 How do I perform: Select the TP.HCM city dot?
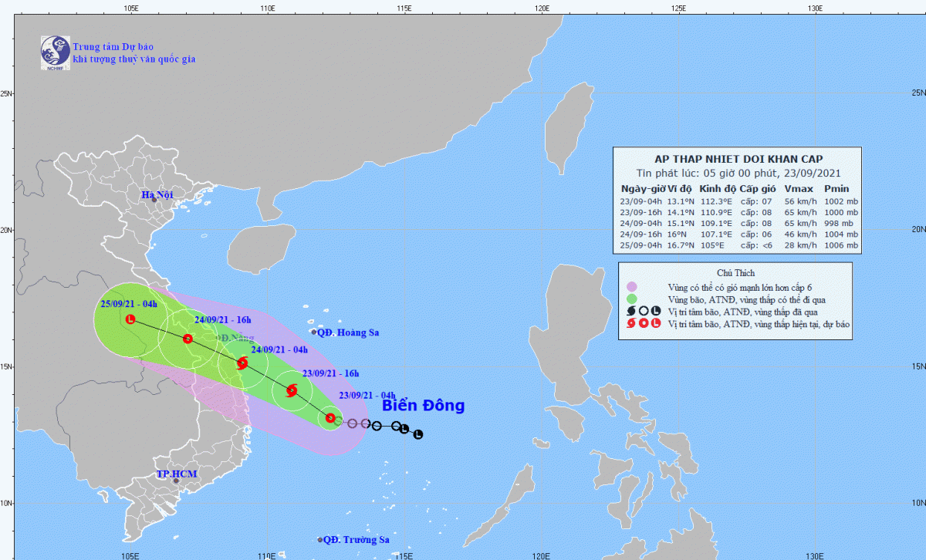pos(176,481)
